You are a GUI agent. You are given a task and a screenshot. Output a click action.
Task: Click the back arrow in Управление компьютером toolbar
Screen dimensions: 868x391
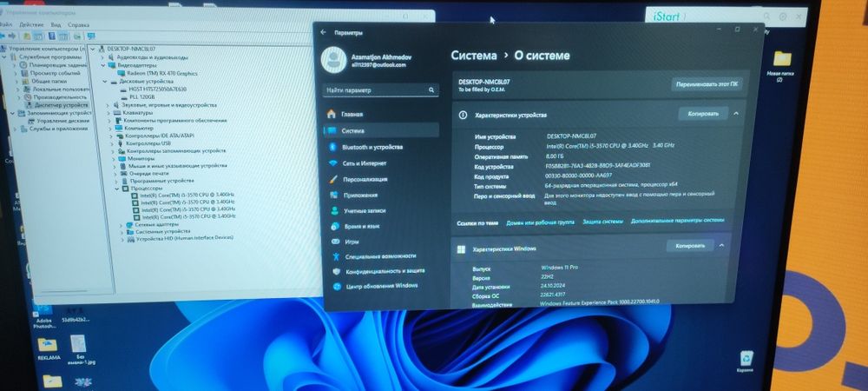3,36
